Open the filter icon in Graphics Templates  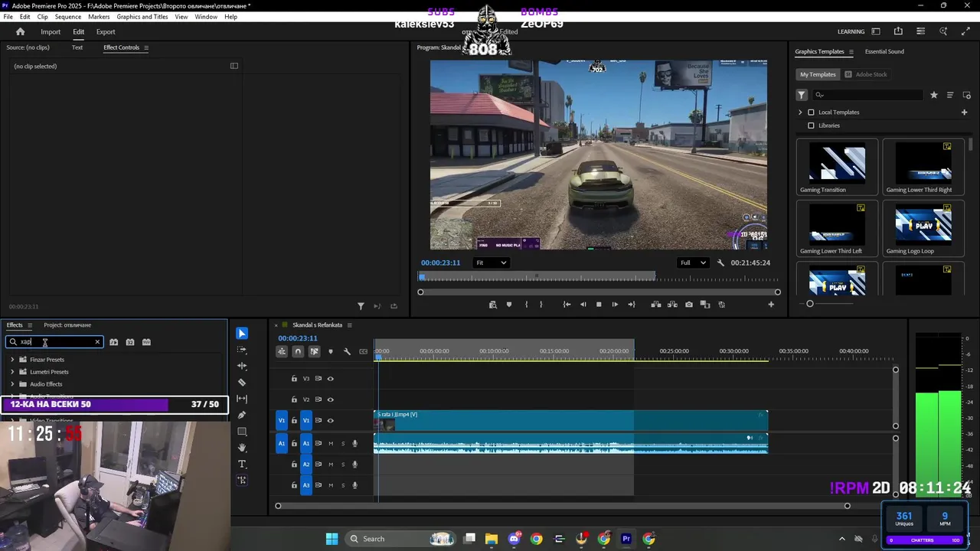pyautogui.click(x=802, y=95)
